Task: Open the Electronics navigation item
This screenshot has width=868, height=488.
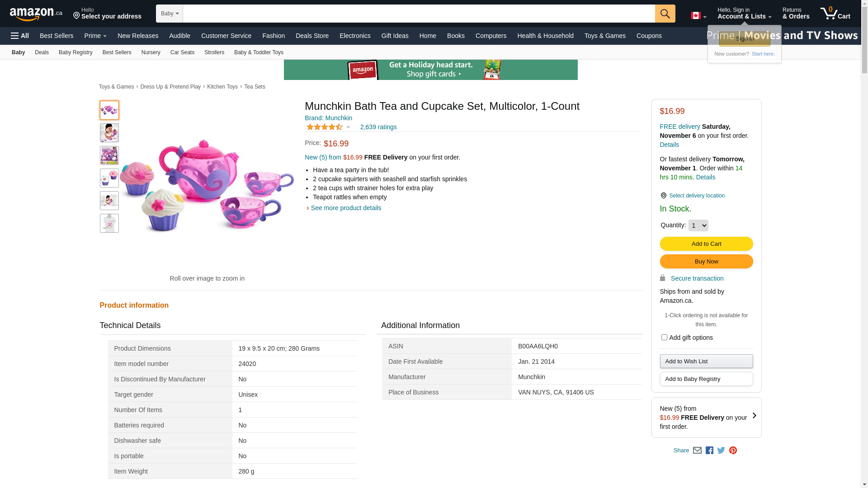Action: pyautogui.click(x=355, y=36)
